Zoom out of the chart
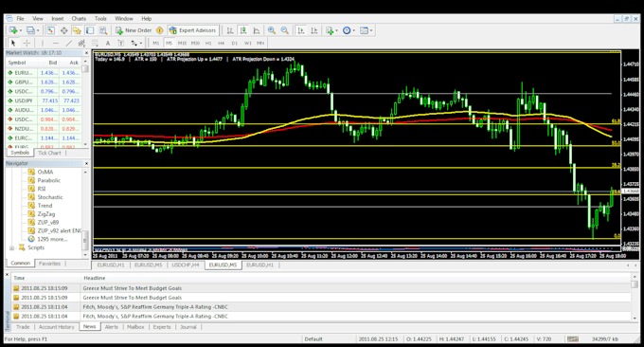644x347 pixels. pos(285,30)
